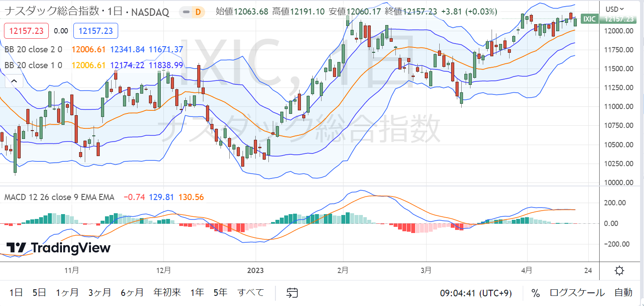The image size is (644, 306).
Task: Click the −200.00 MACD axis label
Action: pyautogui.click(x=618, y=244)
